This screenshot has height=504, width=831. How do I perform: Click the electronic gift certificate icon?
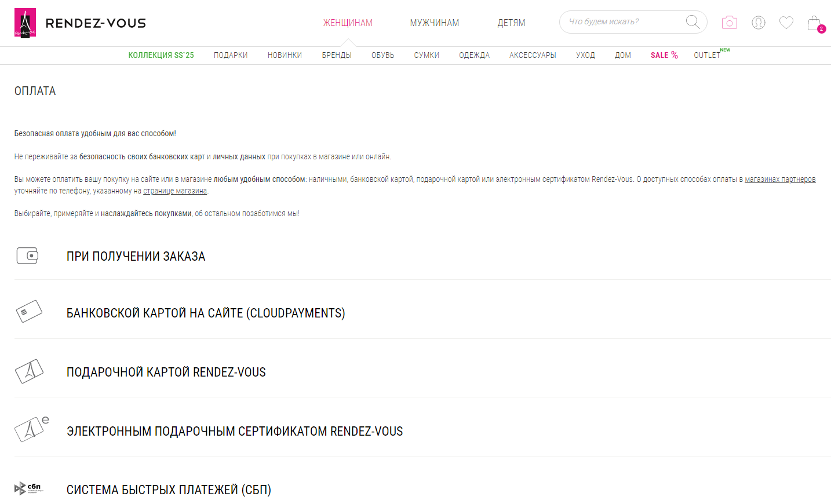(x=31, y=429)
